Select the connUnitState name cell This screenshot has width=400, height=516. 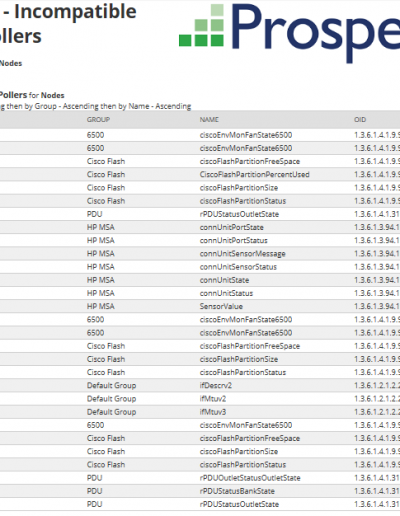(224, 280)
